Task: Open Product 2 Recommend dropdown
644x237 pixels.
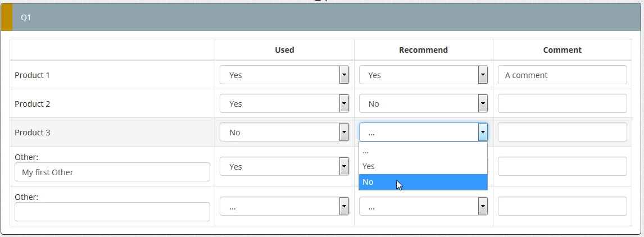Action: pos(423,103)
